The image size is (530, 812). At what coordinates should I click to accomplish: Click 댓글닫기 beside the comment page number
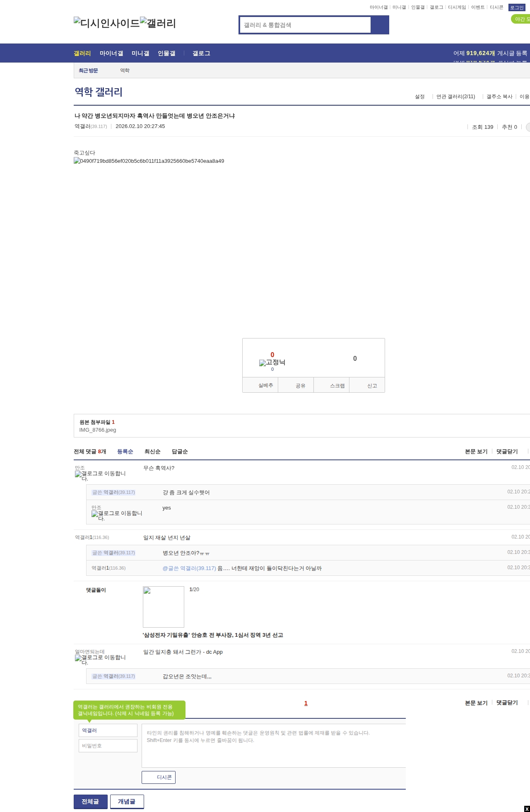[x=507, y=703]
